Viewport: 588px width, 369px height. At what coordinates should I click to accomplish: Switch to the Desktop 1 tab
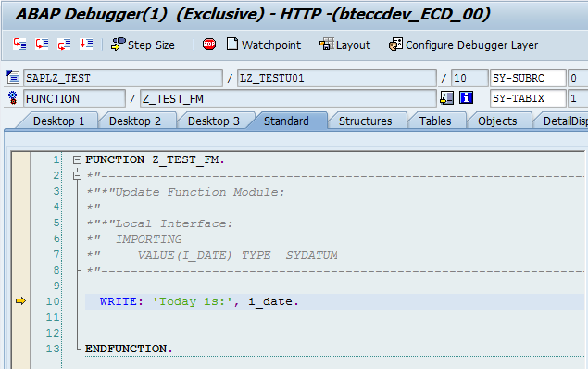click(x=59, y=121)
